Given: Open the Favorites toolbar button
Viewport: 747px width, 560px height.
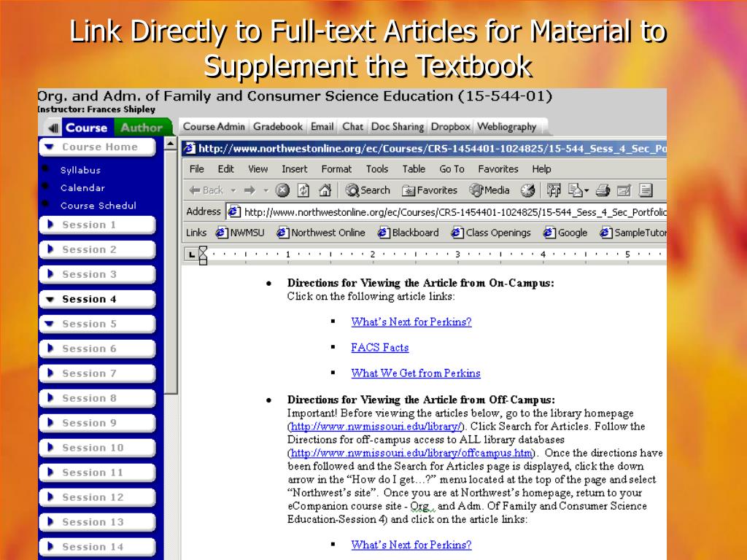Looking at the screenshot, I should click(x=429, y=190).
